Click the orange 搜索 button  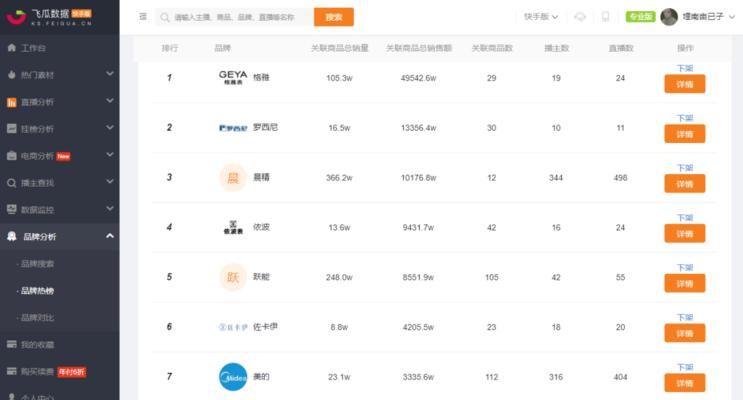334,17
